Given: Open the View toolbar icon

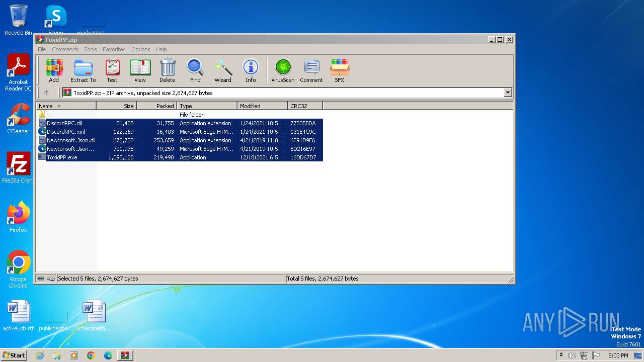Looking at the screenshot, I should [x=140, y=70].
